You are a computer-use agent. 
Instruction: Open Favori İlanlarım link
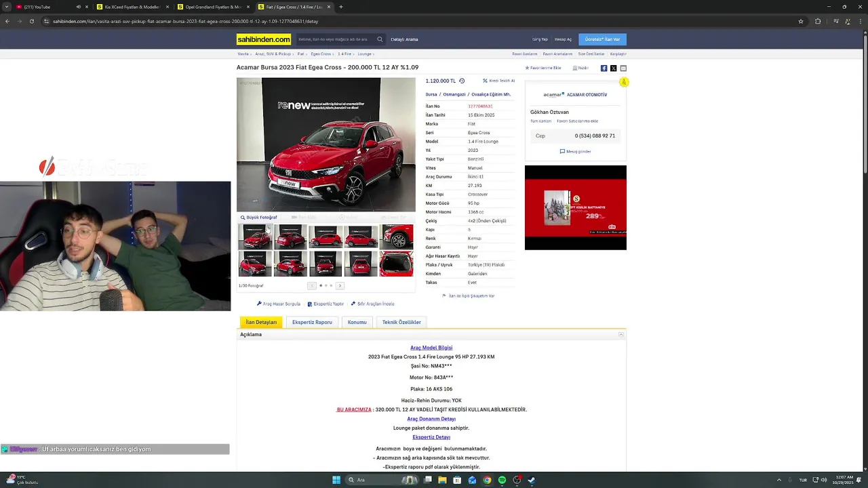point(525,54)
